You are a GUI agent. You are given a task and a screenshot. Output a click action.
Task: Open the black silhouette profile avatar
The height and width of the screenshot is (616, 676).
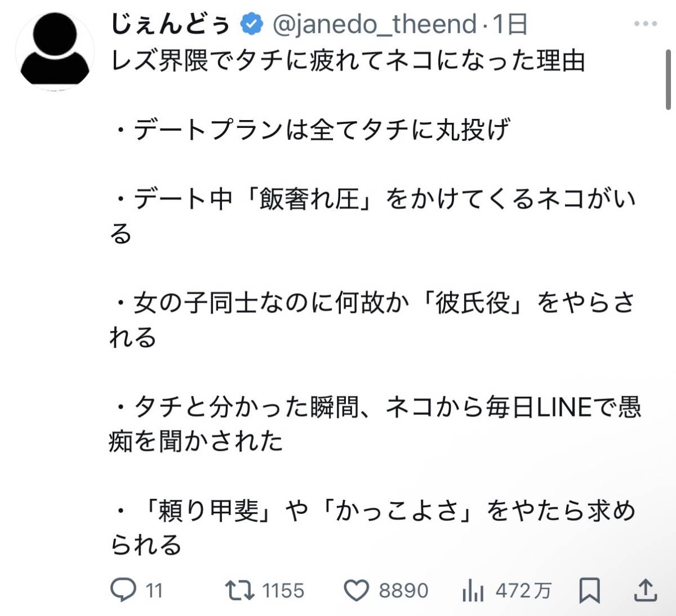55,51
